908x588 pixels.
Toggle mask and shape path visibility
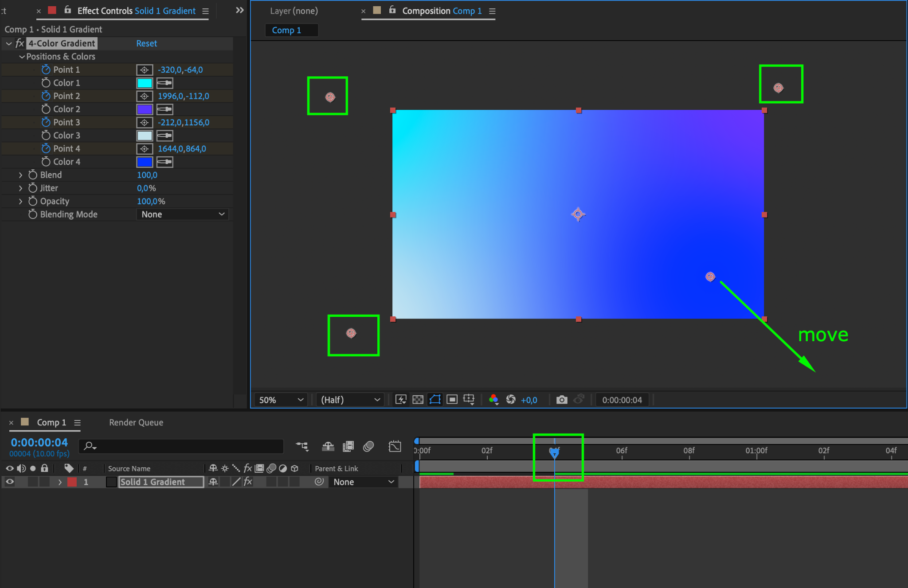click(x=435, y=400)
